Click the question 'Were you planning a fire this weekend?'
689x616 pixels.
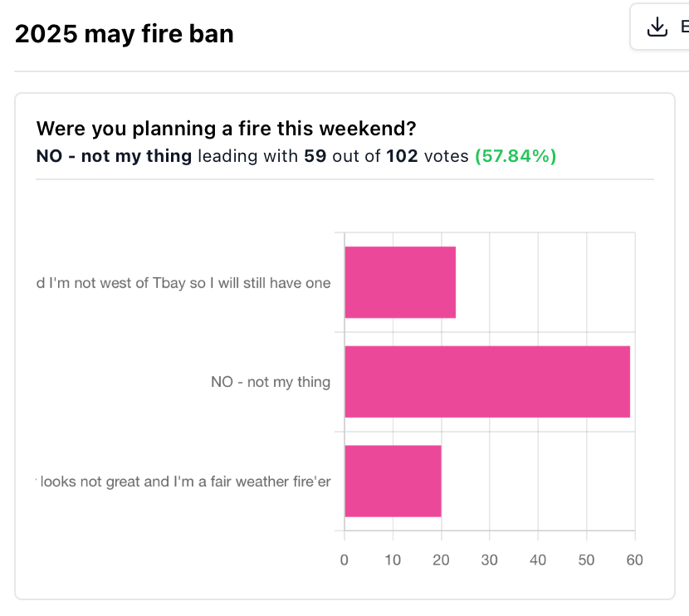coord(226,129)
